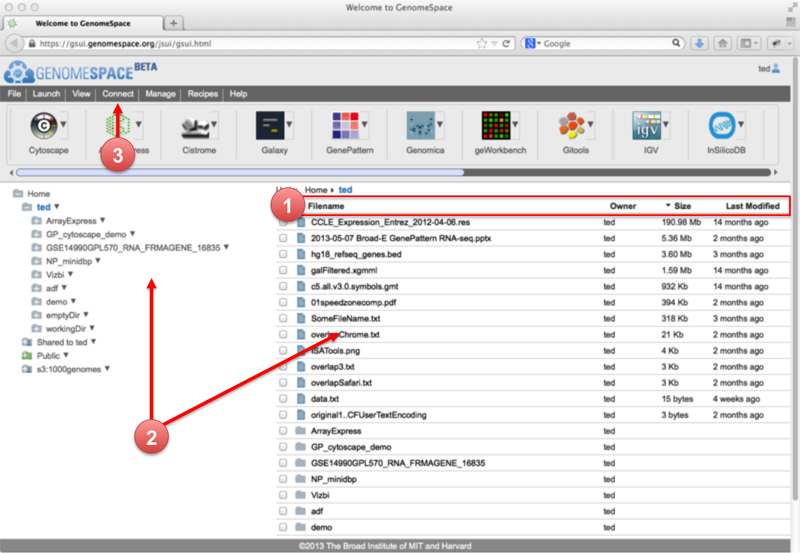Check the box for c5.all.v3.0.symbols.gmt
The height and width of the screenshot is (553, 800).
(283, 286)
